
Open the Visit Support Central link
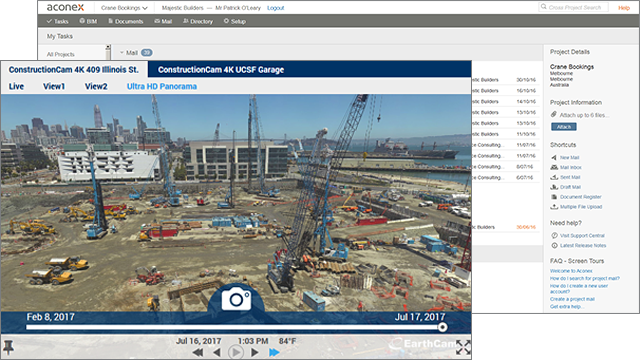pos(582,236)
